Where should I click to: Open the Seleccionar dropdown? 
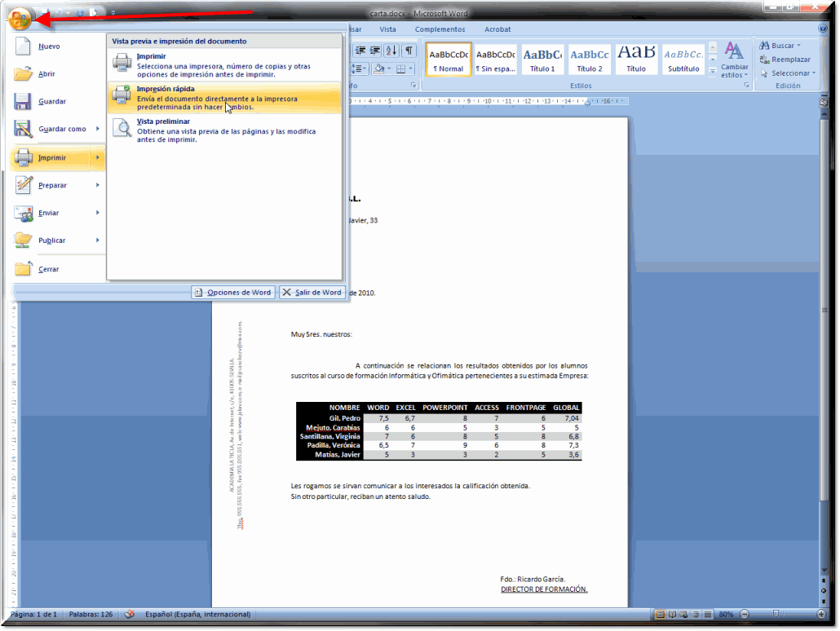(788, 73)
